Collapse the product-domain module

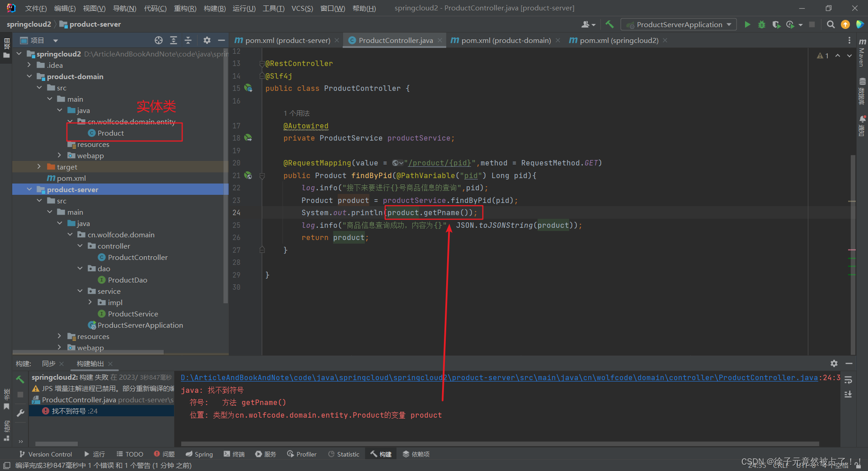(x=29, y=76)
